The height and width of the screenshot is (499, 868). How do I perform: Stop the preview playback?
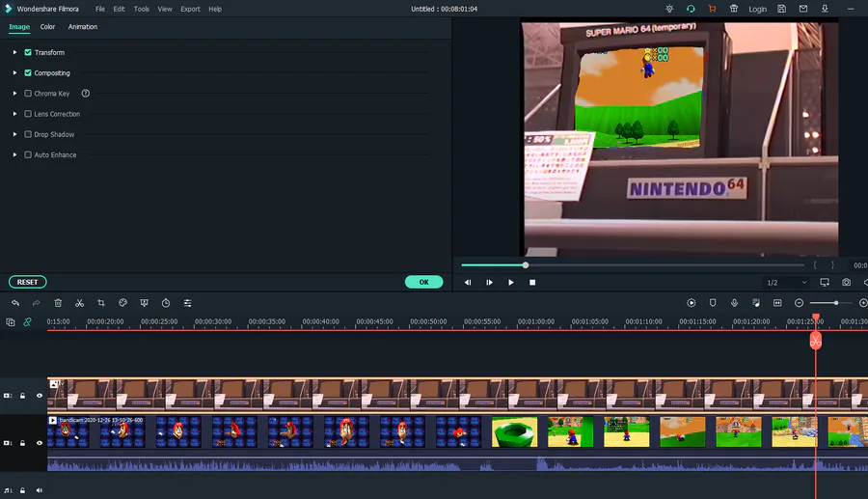point(532,283)
